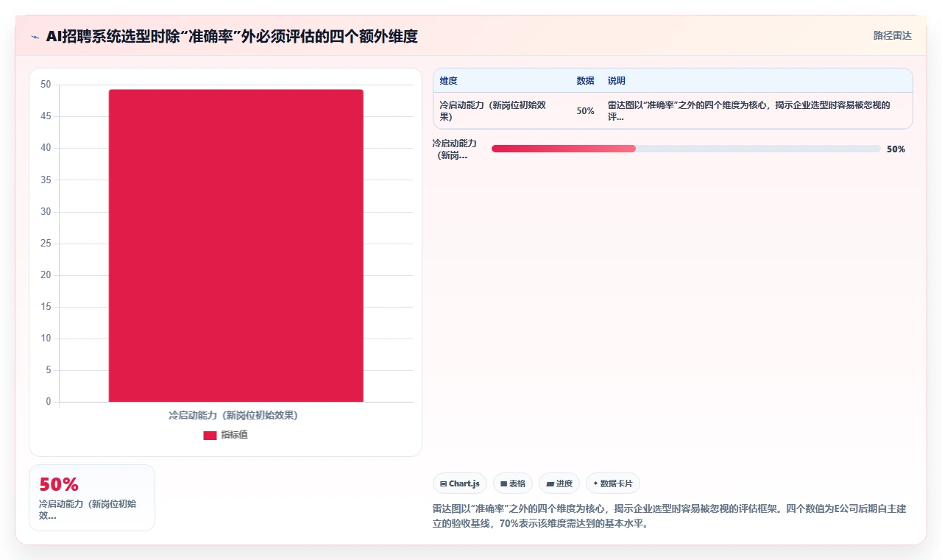Screen dimensions: 942x560
Task: Click the y-axis value 25
Action: coord(46,244)
